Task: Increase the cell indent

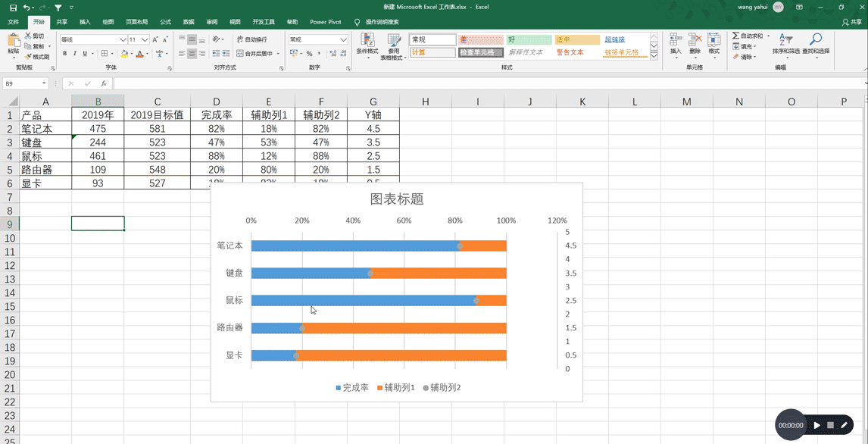Action: (225, 54)
